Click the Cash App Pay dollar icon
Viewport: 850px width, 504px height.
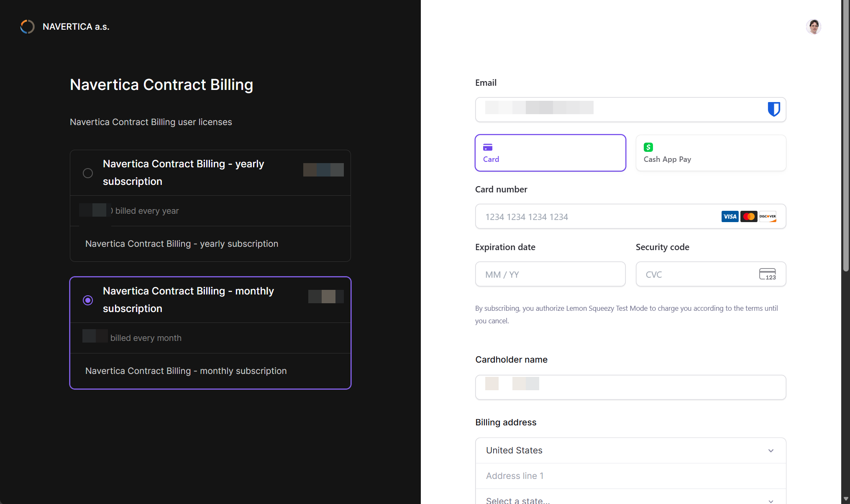pyautogui.click(x=648, y=147)
